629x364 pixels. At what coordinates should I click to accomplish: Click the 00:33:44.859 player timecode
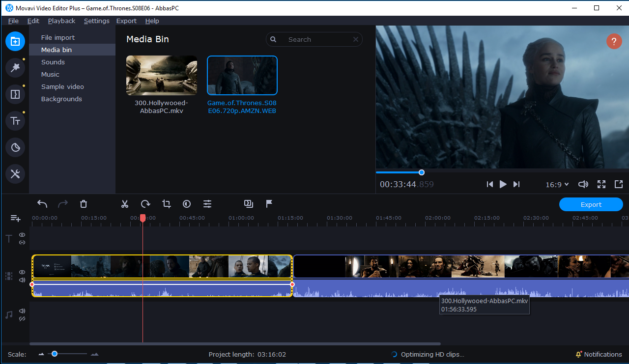(407, 185)
